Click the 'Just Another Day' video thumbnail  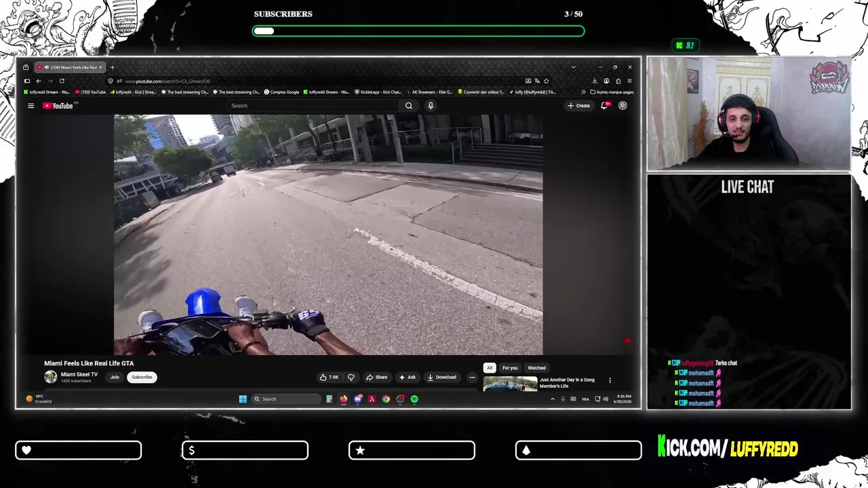[510, 384]
